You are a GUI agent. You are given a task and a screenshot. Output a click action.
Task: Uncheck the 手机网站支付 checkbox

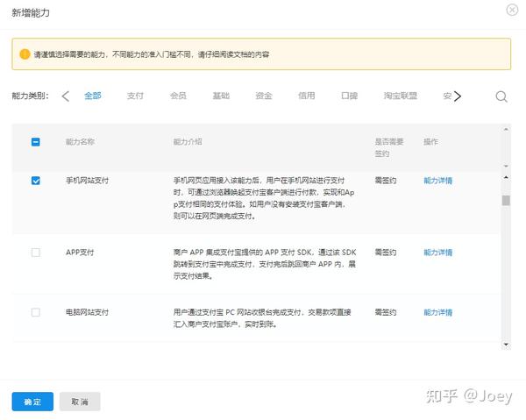(36, 181)
